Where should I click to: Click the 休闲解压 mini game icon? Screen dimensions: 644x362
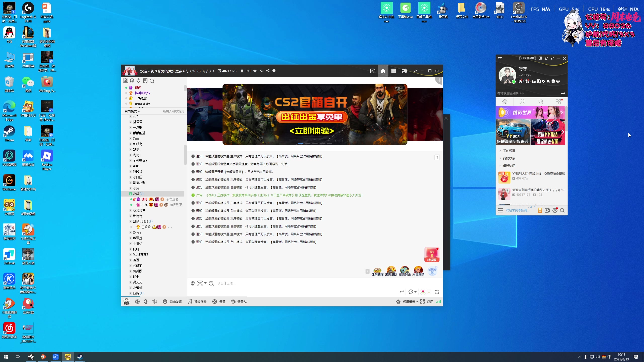(x=377, y=271)
